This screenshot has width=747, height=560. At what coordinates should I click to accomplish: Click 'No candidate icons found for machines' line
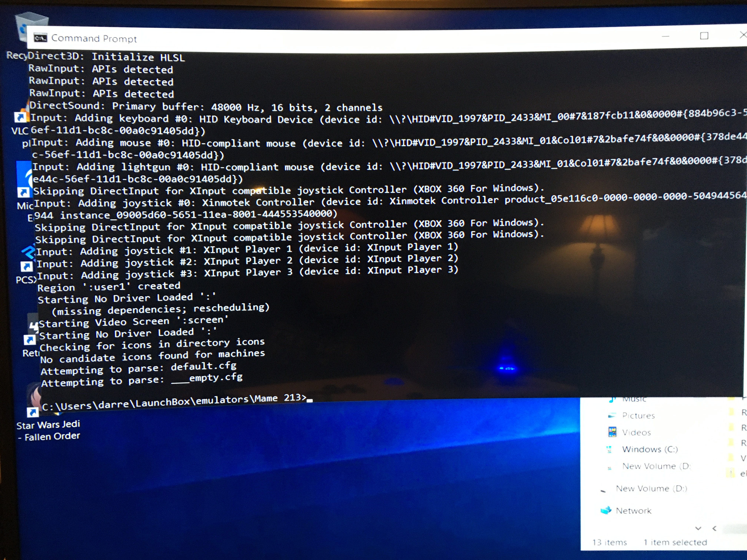click(153, 356)
